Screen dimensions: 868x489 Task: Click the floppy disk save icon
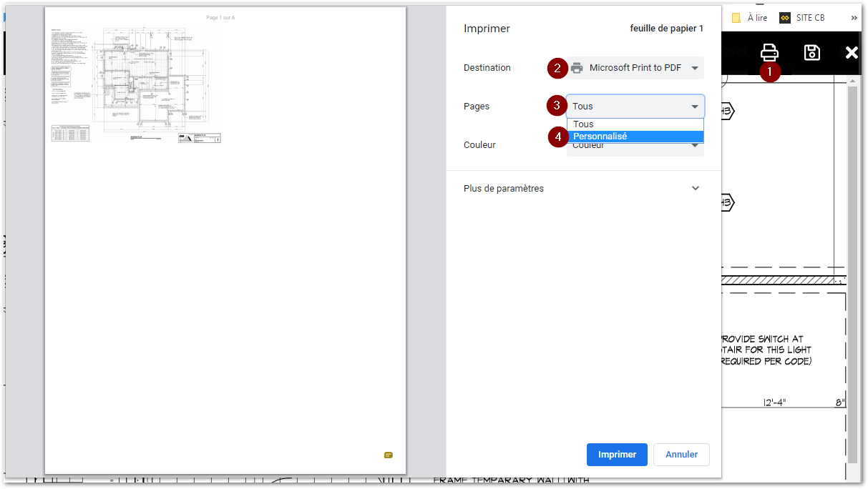pyautogui.click(x=812, y=52)
